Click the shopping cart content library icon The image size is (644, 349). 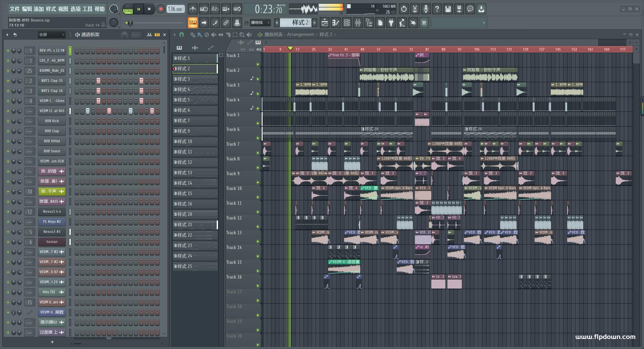click(x=424, y=23)
